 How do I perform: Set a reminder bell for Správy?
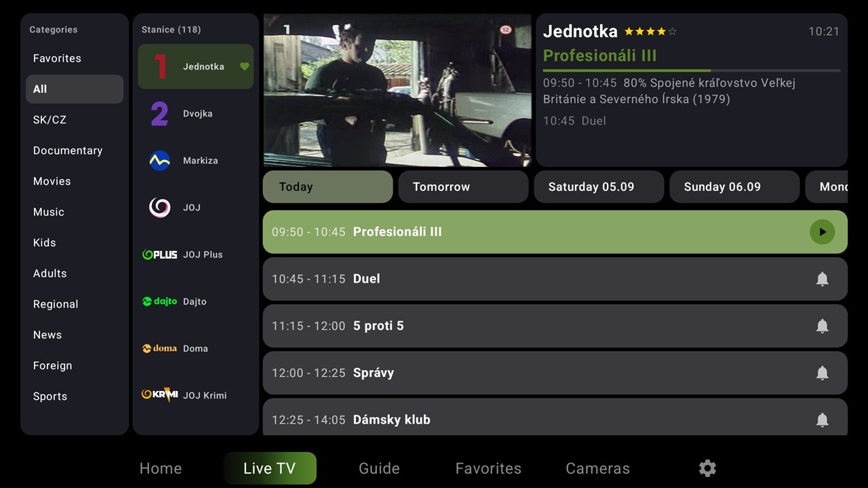pos(822,373)
